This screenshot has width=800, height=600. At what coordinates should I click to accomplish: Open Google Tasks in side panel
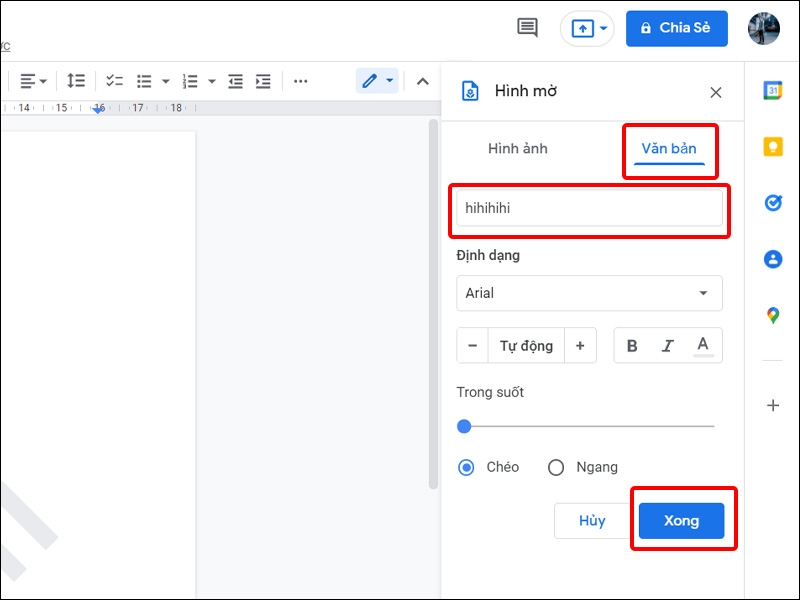point(773,203)
